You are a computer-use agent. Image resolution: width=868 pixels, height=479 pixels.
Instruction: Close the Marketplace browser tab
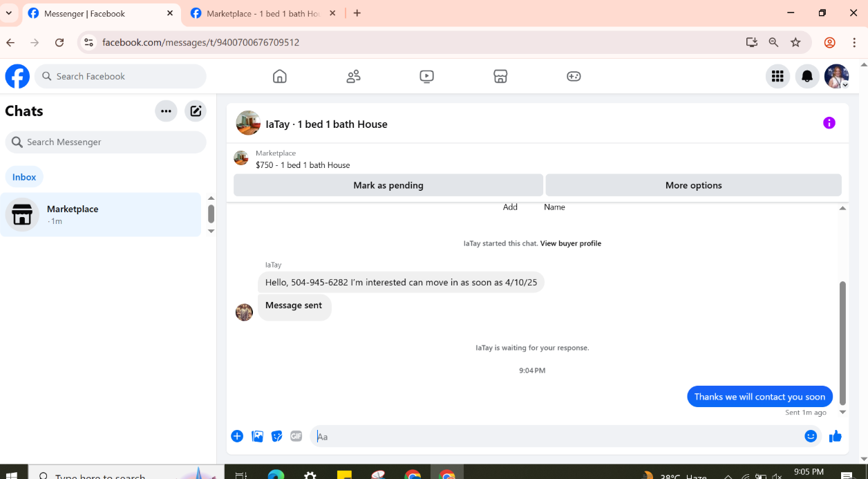333,13
